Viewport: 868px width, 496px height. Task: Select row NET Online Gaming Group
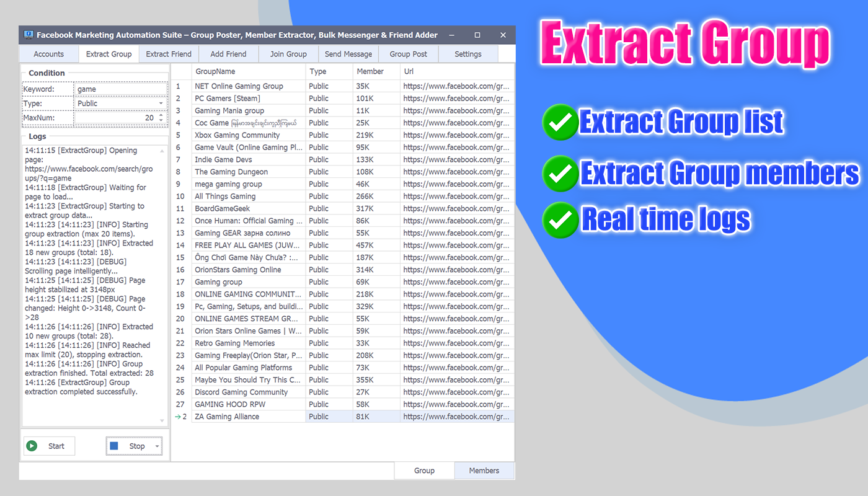pos(343,86)
